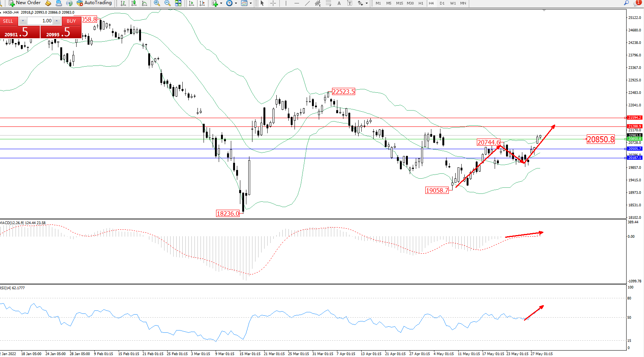Toggle chart shift icon
This screenshot has height=357, width=644.
[x=202, y=3]
